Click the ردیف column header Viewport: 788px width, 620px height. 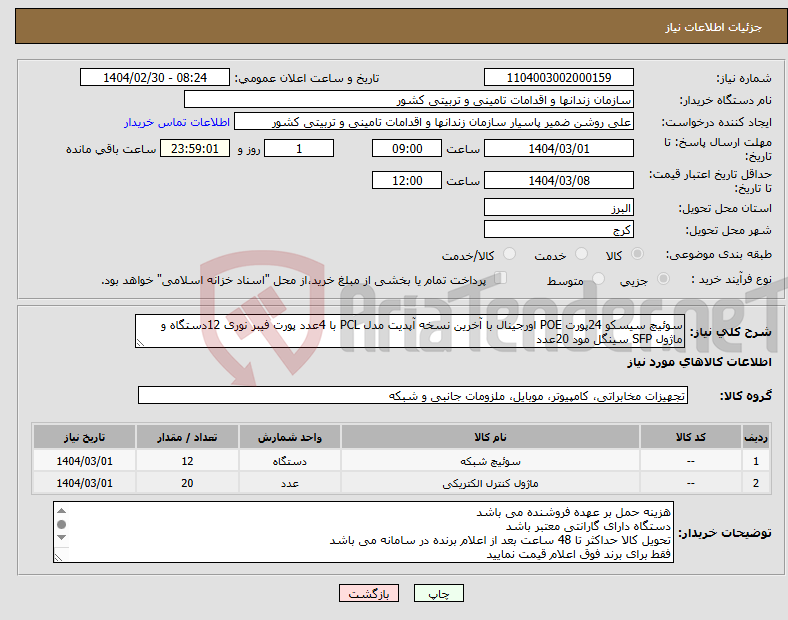755,437
